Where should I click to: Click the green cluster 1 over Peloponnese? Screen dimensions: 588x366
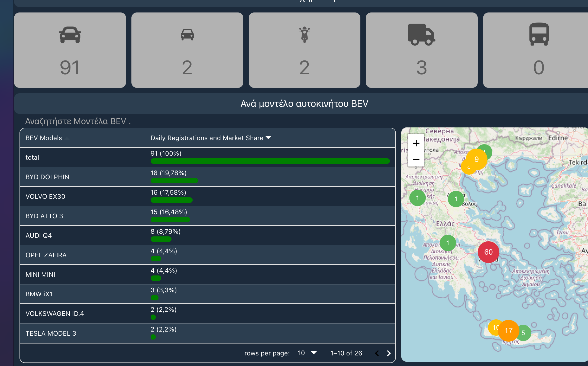pos(448,243)
